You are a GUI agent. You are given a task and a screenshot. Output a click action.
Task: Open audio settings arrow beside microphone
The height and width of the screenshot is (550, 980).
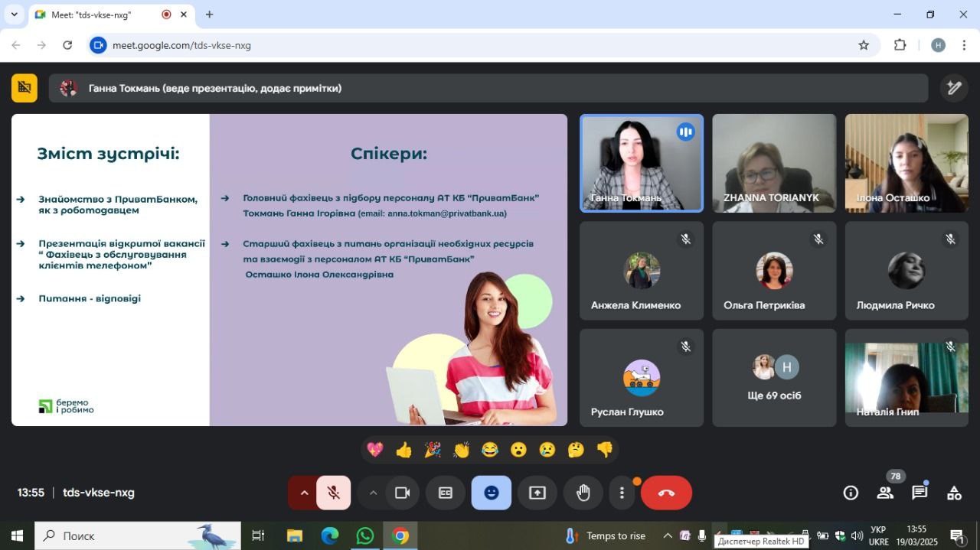(303, 493)
